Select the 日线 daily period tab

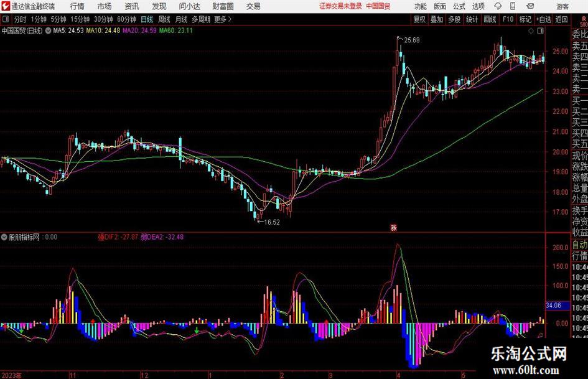(147, 19)
